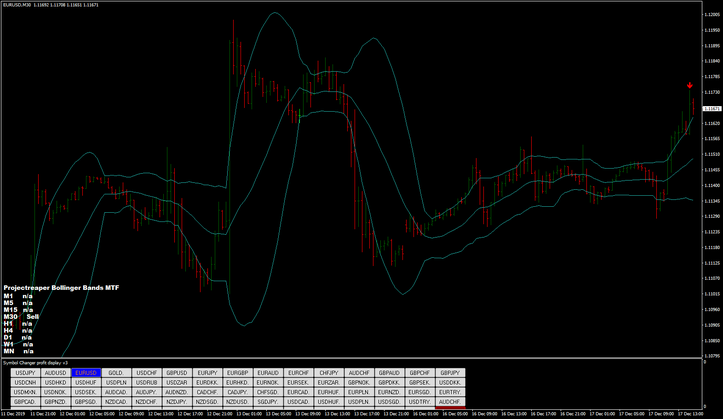Open the AUDJPY. symbol
Screen dimensions: 723x419
click(x=147, y=392)
